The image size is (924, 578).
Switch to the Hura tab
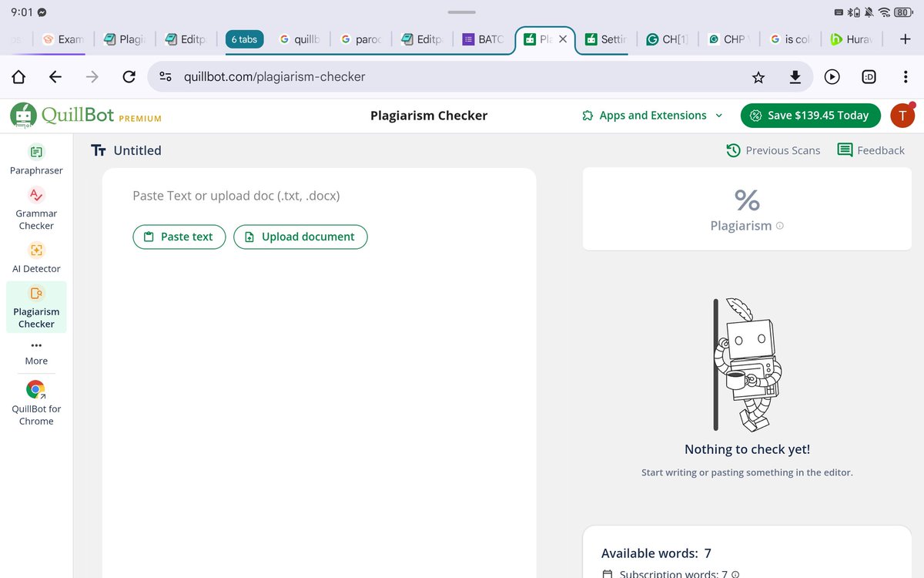click(851, 39)
